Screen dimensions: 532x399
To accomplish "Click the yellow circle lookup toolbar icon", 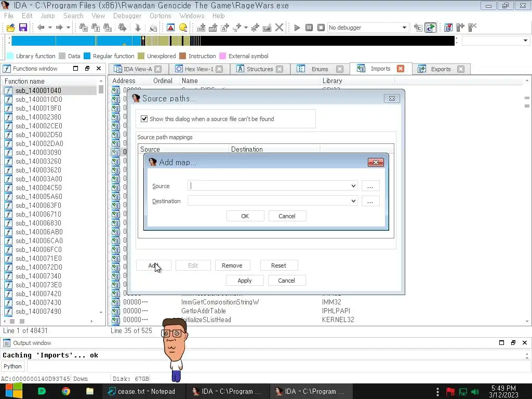I will (x=183, y=28).
